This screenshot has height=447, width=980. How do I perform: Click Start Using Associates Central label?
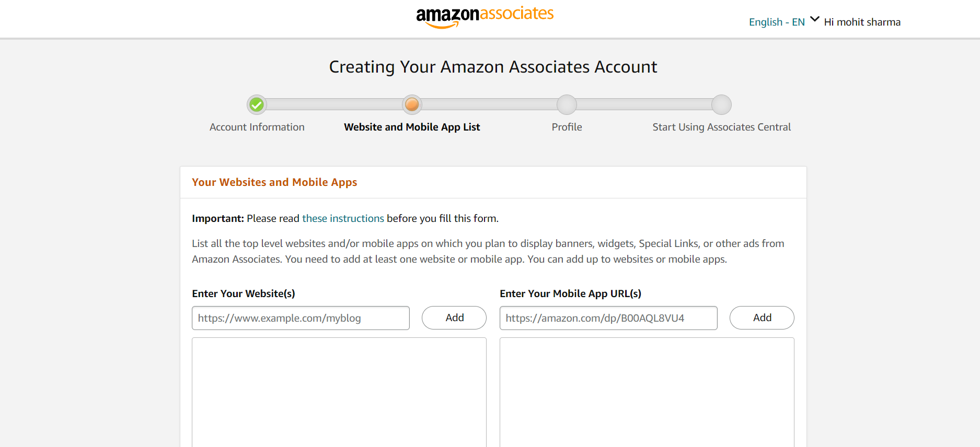click(x=721, y=127)
